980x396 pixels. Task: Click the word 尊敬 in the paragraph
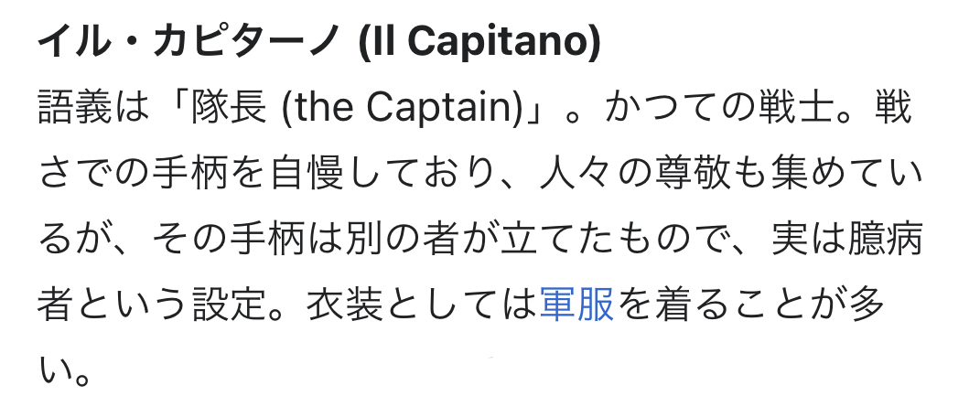[690, 173]
